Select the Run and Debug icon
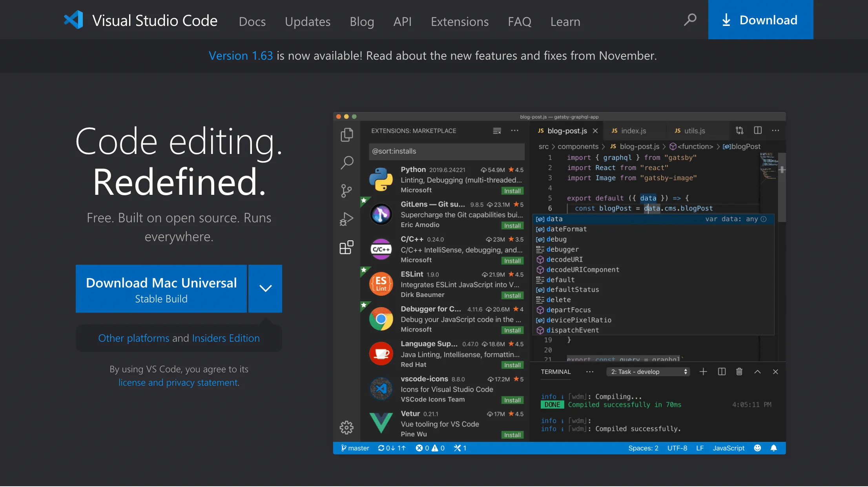Screen dimensions: 868x487 tap(347, 219)
